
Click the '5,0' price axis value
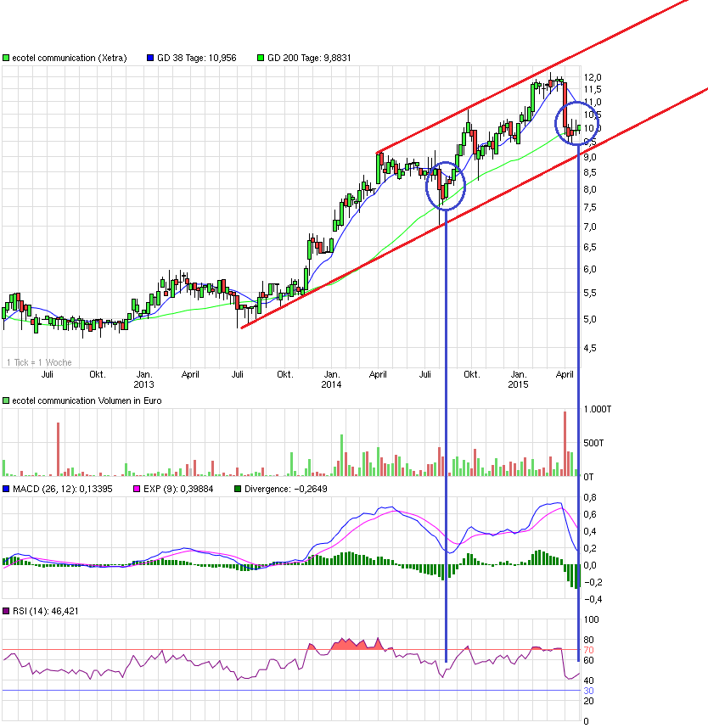click(589, 319)
